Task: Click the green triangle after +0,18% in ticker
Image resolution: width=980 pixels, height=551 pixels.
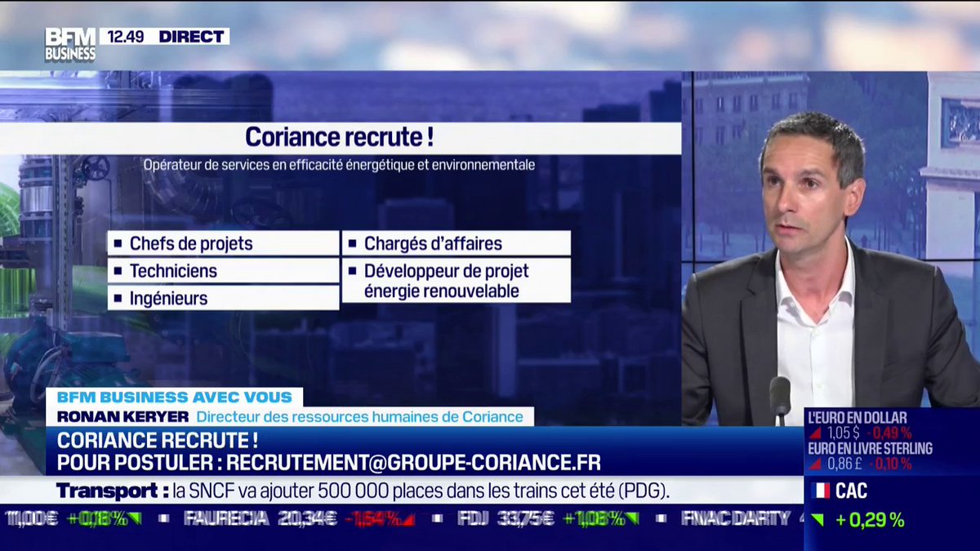Action: pyautogui.click(x=135, y=518)
